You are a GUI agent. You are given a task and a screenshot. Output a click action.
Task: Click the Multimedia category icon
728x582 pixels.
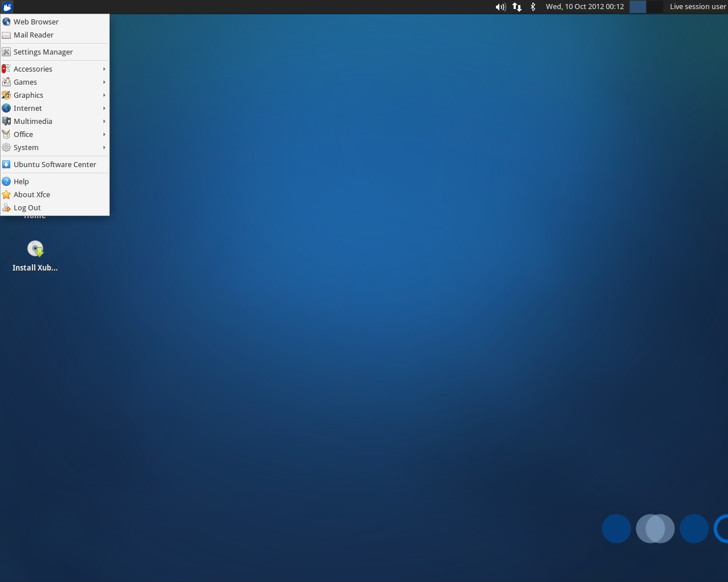pos(6,121)
